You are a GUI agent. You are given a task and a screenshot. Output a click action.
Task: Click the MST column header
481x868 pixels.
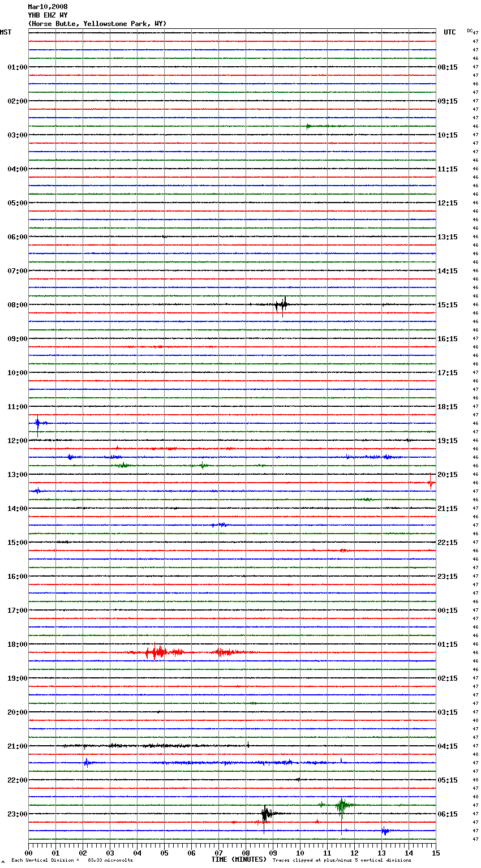[x=6, y=32]
